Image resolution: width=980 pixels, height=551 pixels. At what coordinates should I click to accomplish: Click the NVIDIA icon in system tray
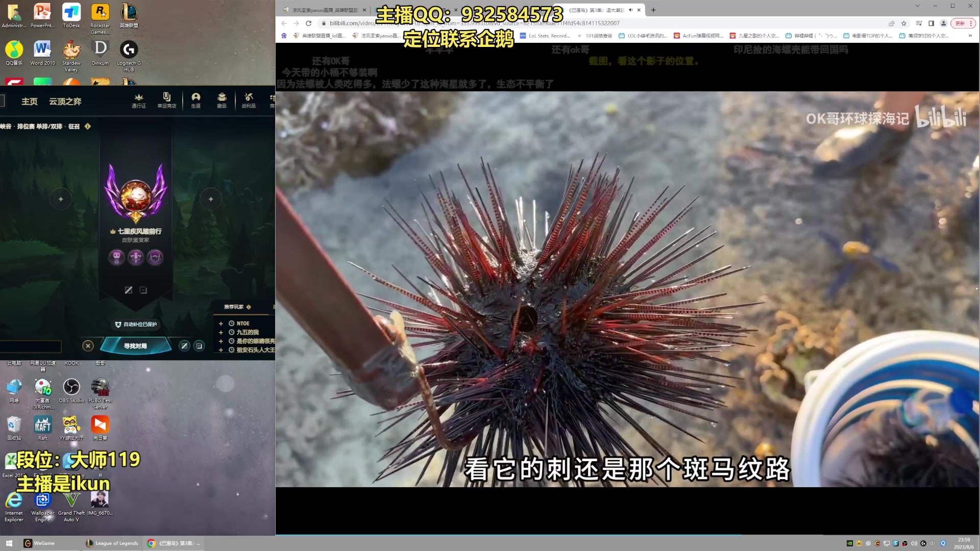coord(849,544)
